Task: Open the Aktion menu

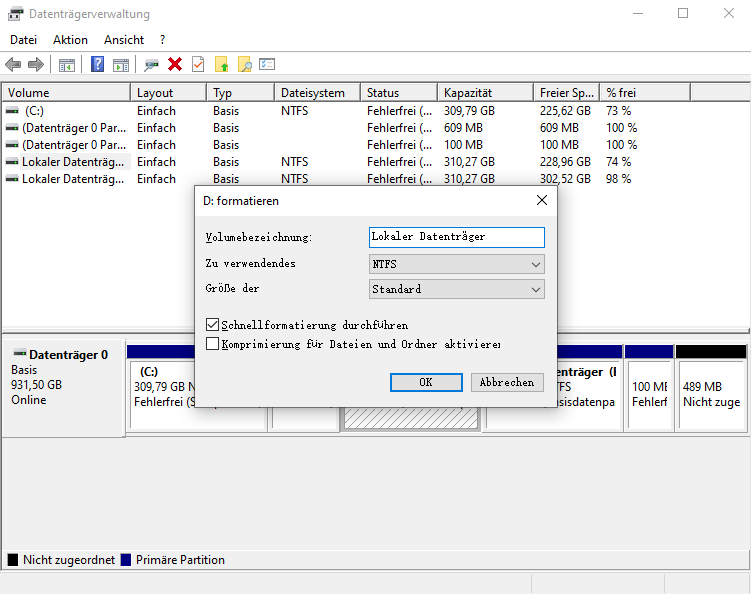Action: tap(70, 40)
